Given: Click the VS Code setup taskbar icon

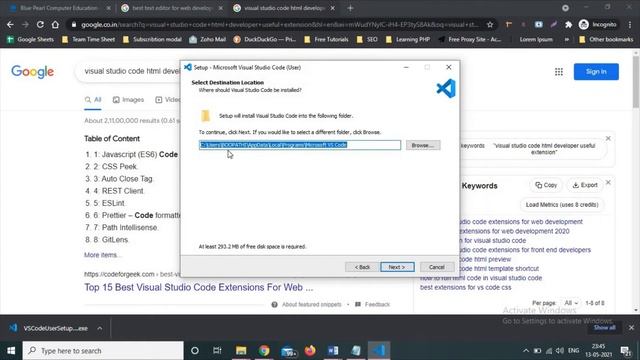Looking at the screenshot, I should [379, 351].
